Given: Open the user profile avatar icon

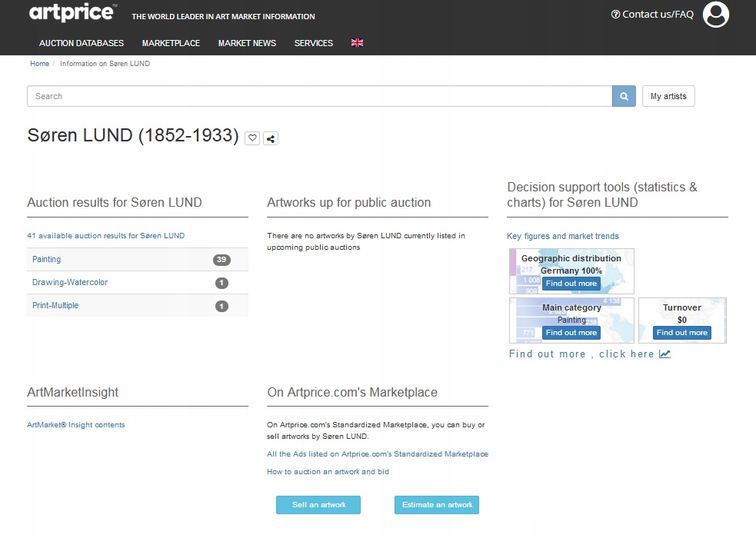Looking at the screenshot, I should (715, 15).
